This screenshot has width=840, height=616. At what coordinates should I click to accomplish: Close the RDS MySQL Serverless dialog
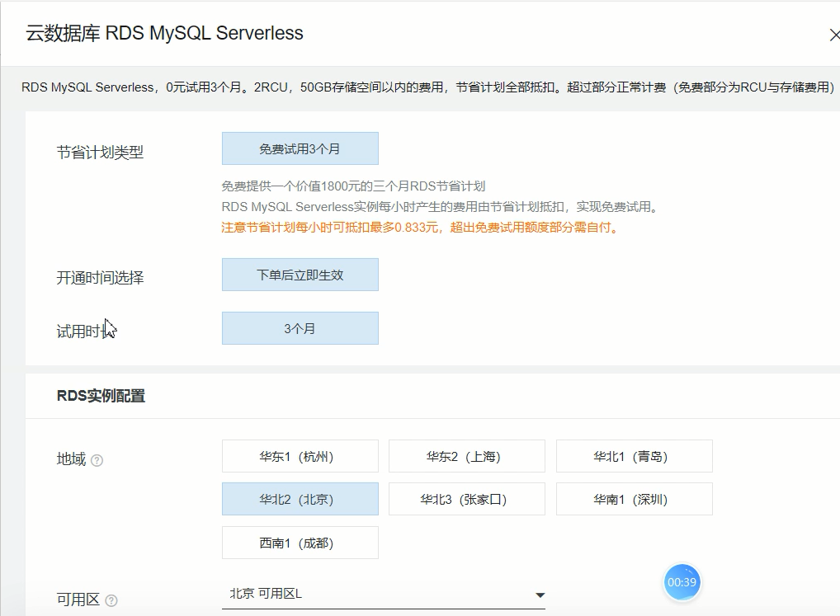834,35
